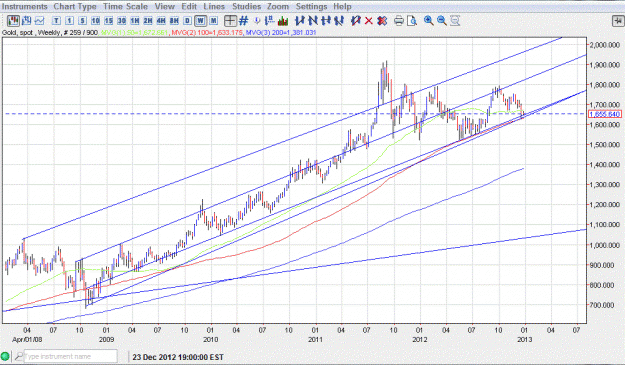
Task: Open the Settings menu
Action: coord(311,6)
